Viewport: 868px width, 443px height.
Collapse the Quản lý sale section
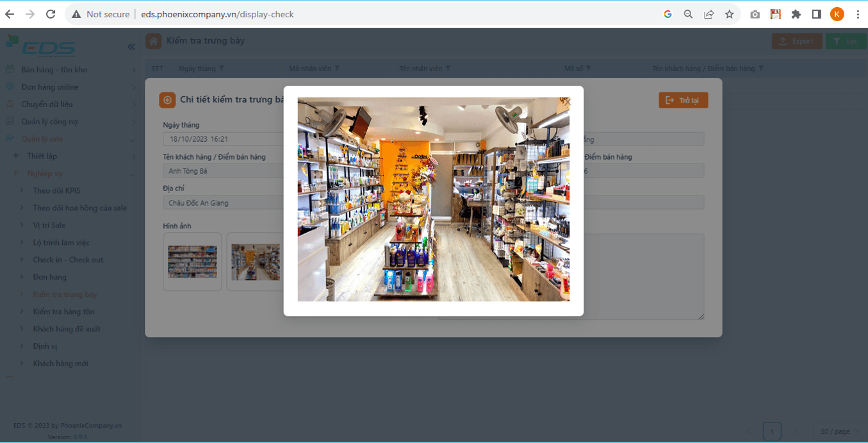tap(133, 139)
